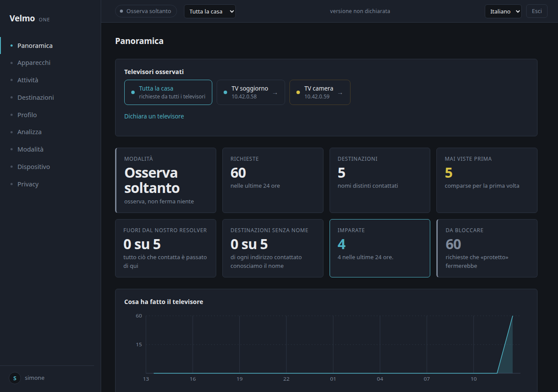Open the Profilo page
The height and width of the screenshot is (392, 558).
pyautogui.click(x=51, y=115)
